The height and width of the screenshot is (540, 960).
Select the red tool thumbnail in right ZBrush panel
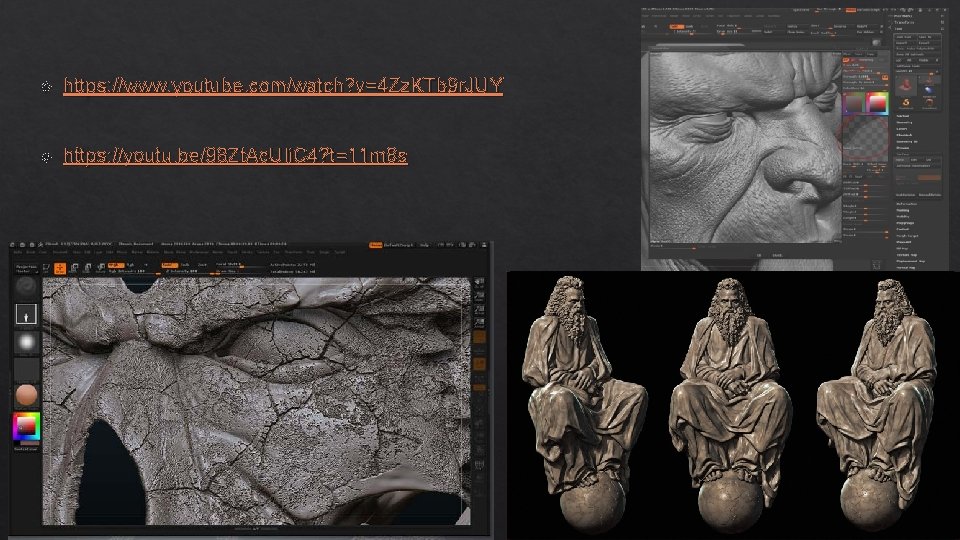tap(907, 84)
